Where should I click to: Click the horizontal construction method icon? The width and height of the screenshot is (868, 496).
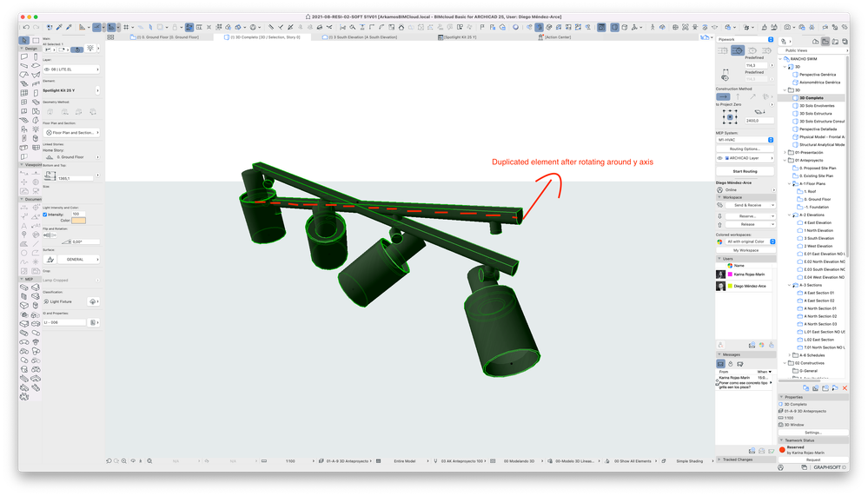[x=723, y=96]
